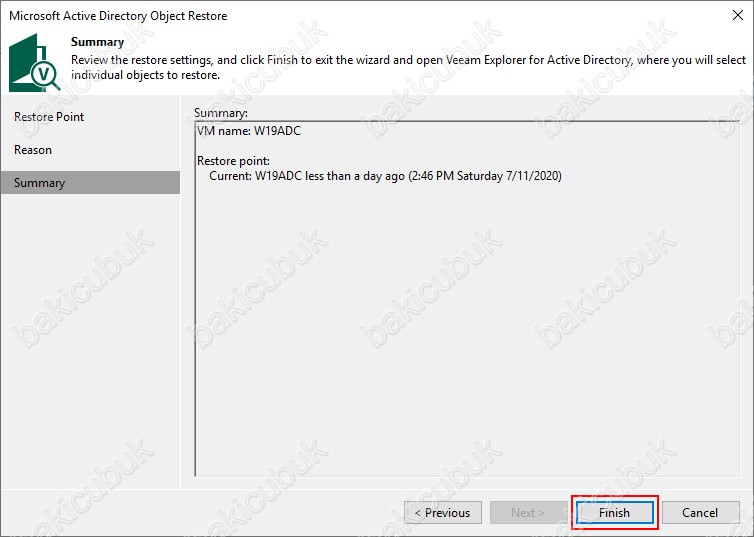Select the Summary step in sidebar

pos(90,183)
